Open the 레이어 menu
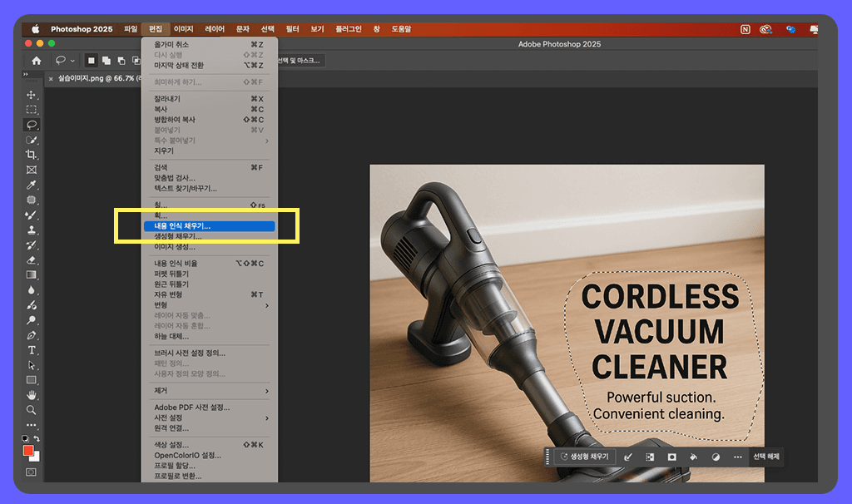The height and width of the screenshot is (504, 852). click(215, 29)
